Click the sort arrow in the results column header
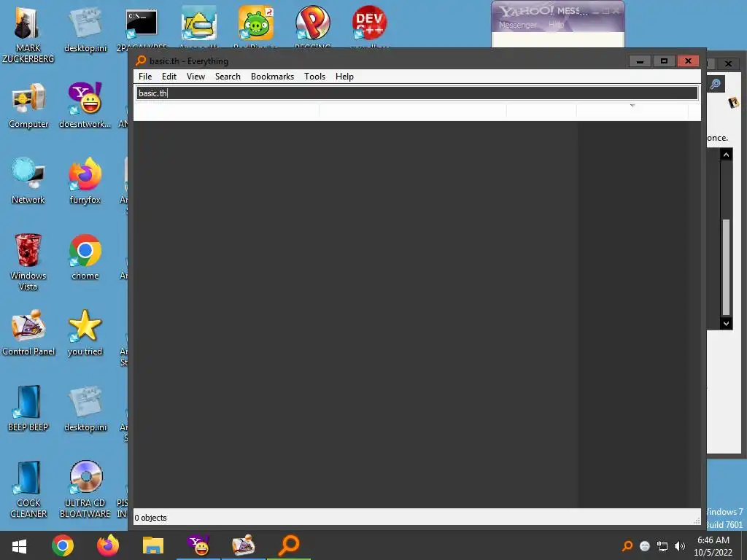The image size is (747, 560). pos(632,106)
